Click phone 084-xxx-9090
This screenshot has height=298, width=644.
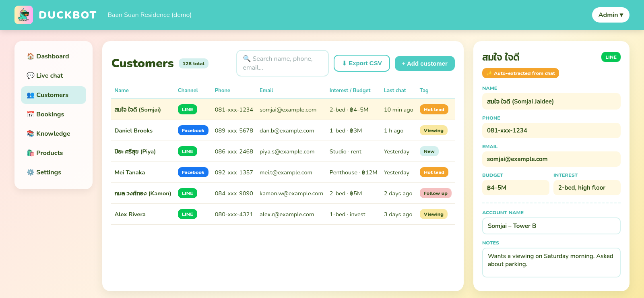tap(234, 193)
